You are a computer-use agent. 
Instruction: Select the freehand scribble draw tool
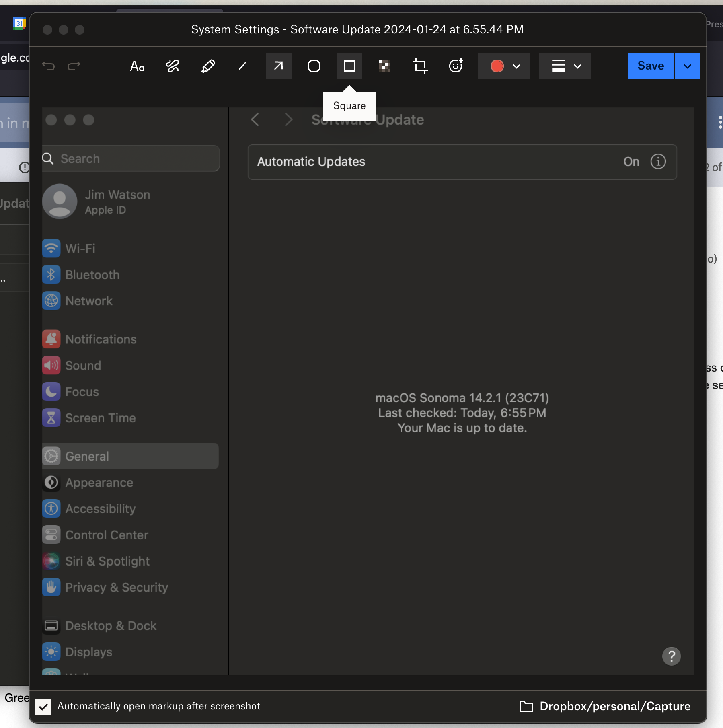coord(173,66)
